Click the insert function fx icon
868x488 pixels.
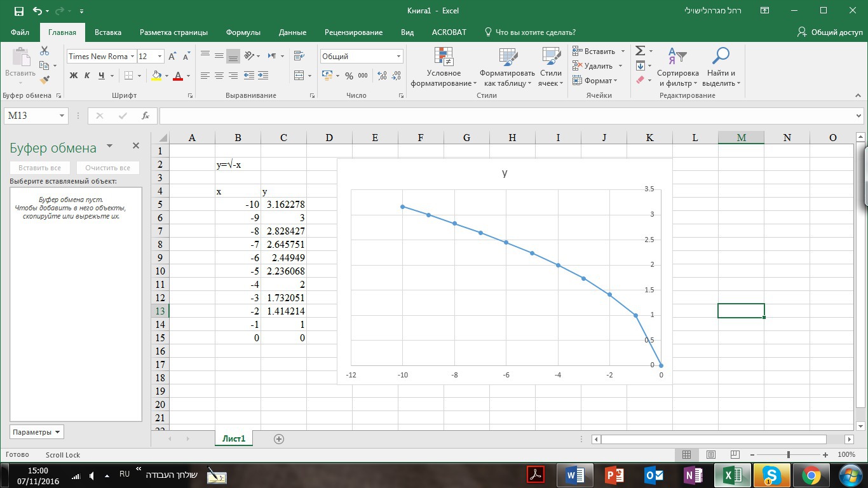pyautogui.click(x=146, y=116)
